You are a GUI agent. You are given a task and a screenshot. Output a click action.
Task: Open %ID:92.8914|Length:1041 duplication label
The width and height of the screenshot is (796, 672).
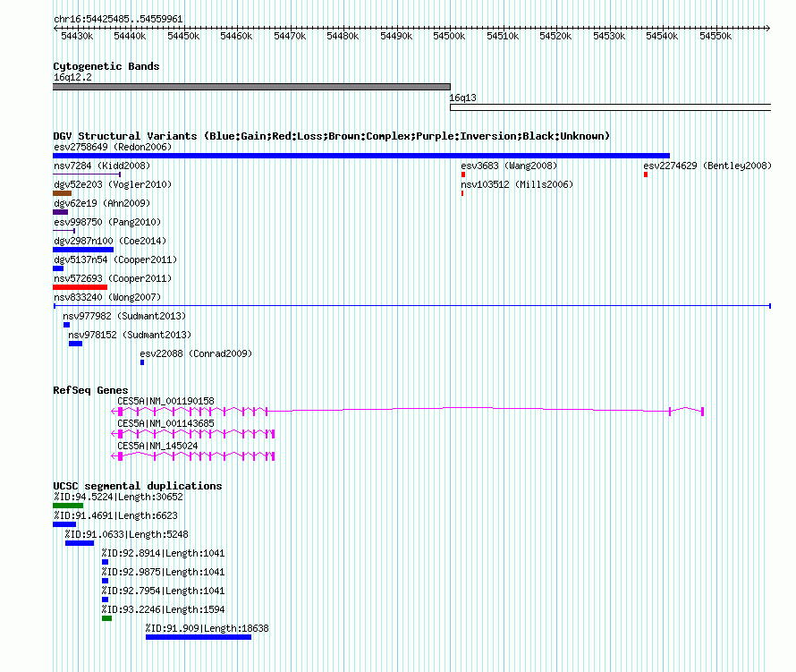coord(163,553)
